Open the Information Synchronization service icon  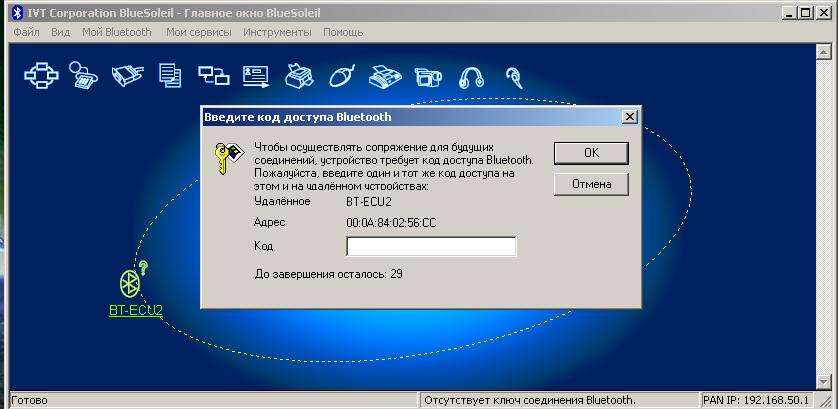coord(256,76)
